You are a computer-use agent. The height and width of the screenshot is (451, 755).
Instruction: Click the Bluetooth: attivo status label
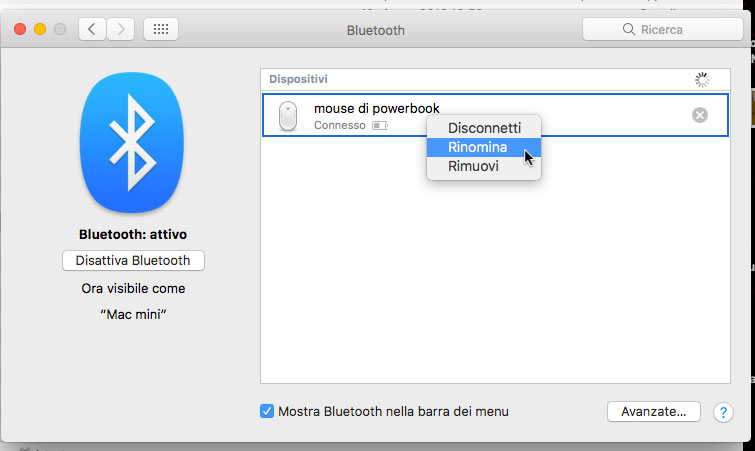133,234
